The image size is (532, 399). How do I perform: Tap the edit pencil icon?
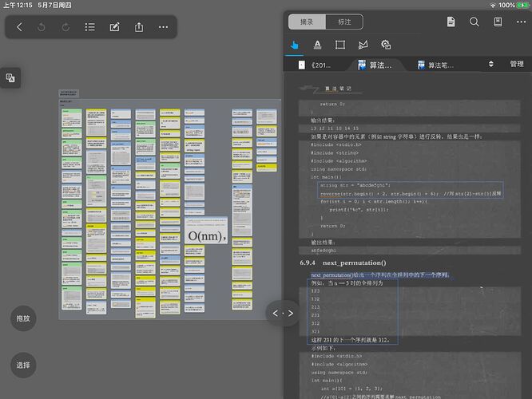point(115,27)
